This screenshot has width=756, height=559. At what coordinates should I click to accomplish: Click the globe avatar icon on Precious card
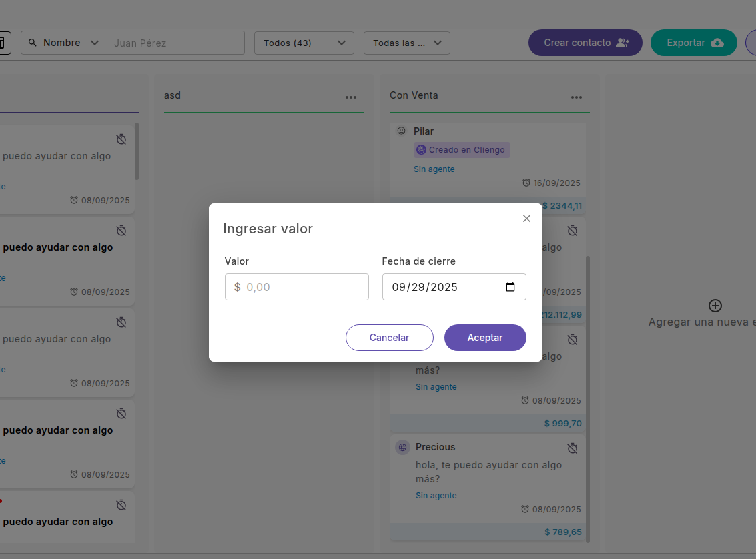coord(402,447)
